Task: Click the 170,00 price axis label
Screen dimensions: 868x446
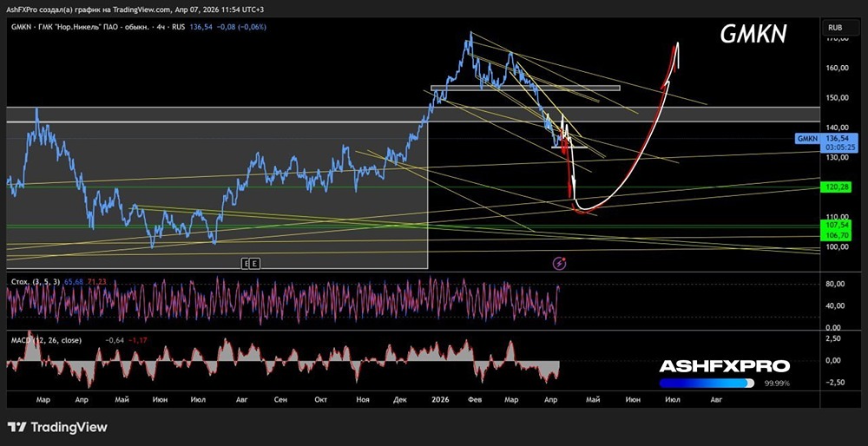Action: tap(837, 39)
